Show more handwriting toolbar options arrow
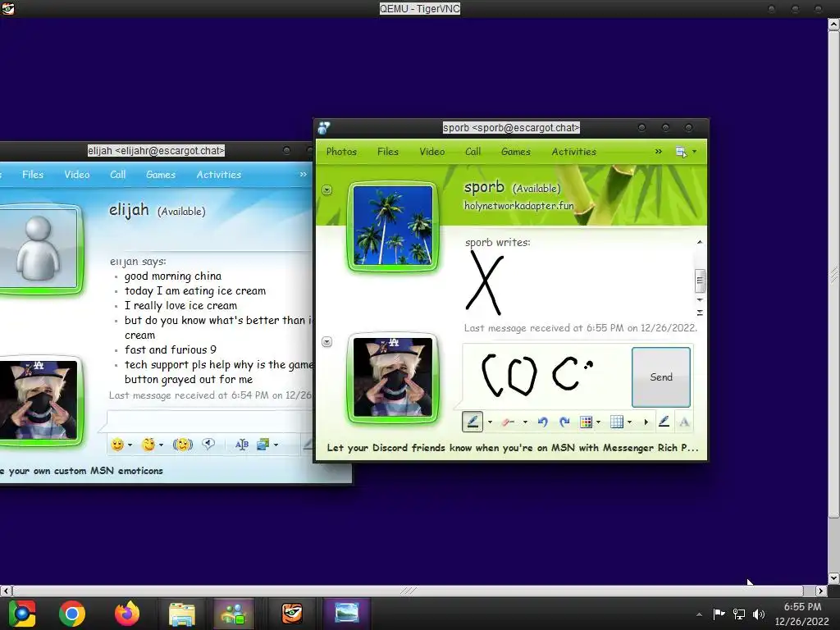This screenshot has width=840, height=630. pyautogui.click(x=646, y=422)
